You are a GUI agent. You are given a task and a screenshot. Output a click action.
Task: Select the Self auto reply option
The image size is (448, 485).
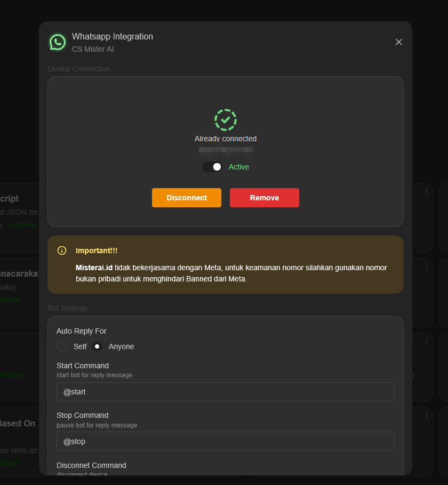(x=62, y=346)
